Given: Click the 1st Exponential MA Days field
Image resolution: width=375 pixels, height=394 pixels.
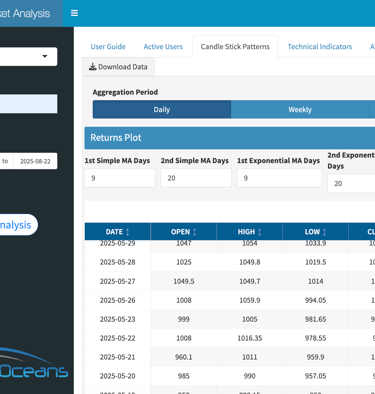Looking at the screenshot, I should [279, 178].
